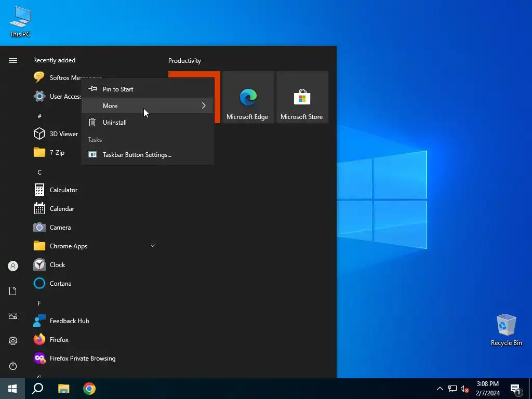Open Documents from the Start sidebar

point(13,291)
